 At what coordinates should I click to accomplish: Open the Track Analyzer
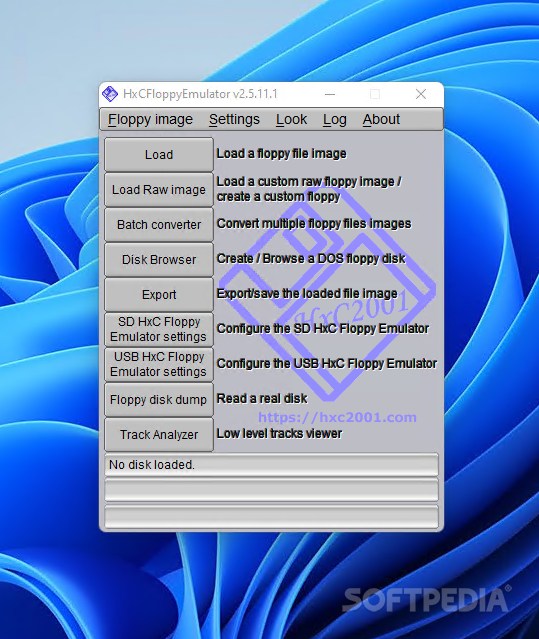point(159,434)
